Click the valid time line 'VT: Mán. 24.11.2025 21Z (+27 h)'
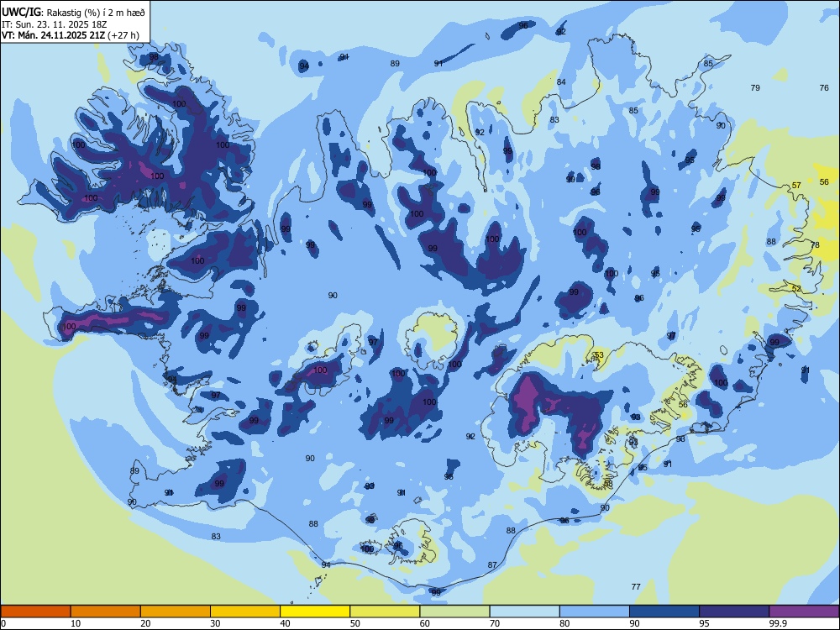The width and height of the screenshot is (840, 630). (x=71, y=35)
